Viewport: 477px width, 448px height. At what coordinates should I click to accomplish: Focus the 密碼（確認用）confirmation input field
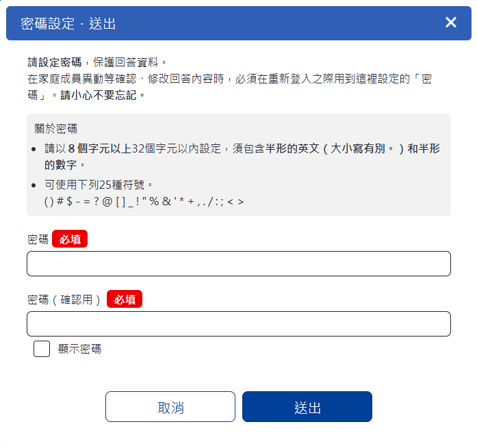pos(238,324)
